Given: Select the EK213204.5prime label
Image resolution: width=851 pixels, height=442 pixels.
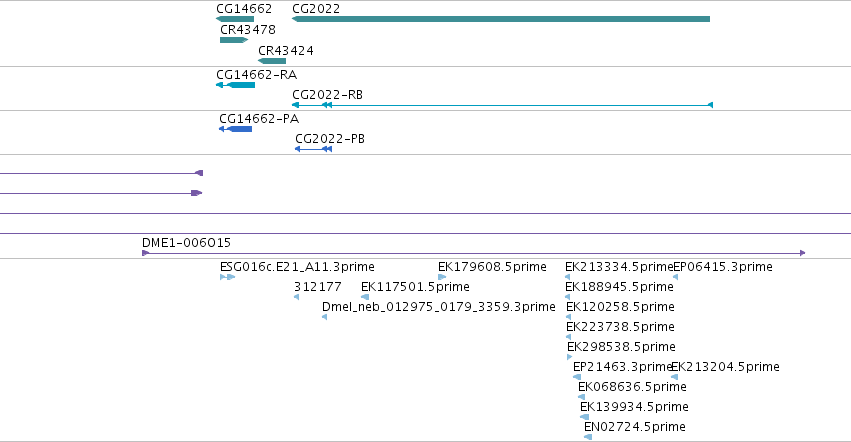Looking at the screenshot, I should pos(726,367).
